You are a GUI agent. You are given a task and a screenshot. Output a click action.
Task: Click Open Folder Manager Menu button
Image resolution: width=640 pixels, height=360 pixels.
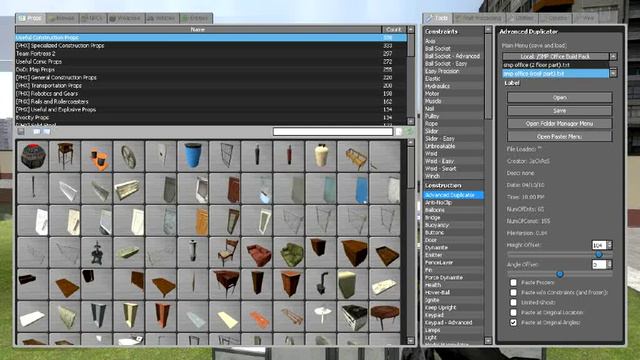560,123
